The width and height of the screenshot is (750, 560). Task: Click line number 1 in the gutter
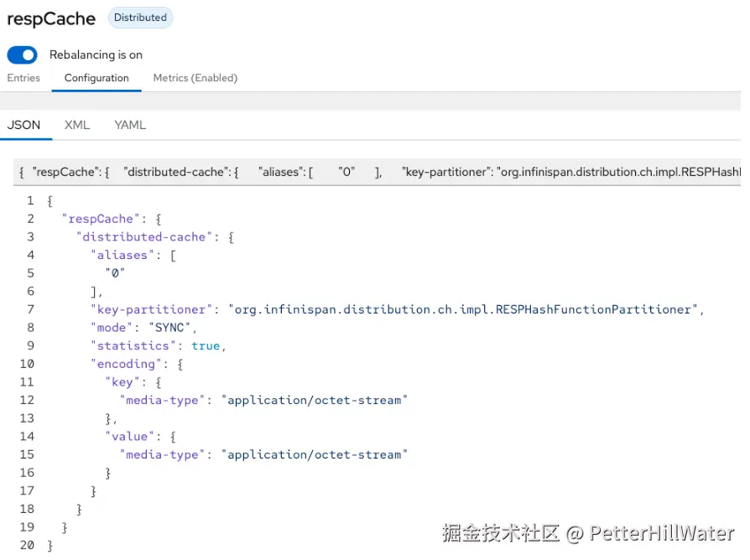(30, 200)
